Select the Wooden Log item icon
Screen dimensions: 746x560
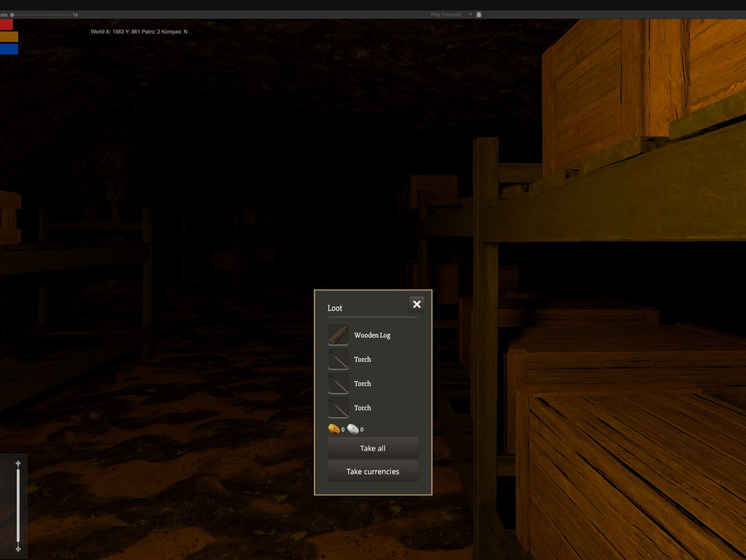(x=338, y=335)
